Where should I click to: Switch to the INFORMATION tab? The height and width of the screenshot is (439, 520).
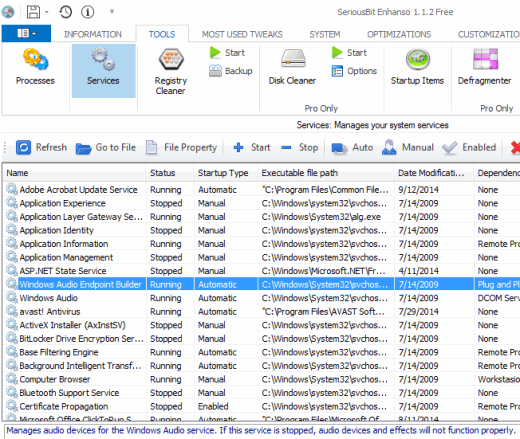click(x=93, y=34)
